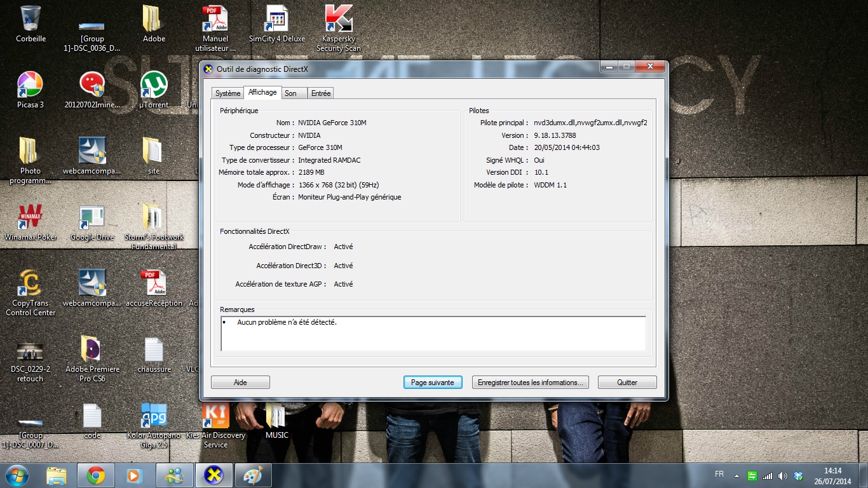
Task: Click the Accélération Direct3D label
Action: (x=291, y=266)
